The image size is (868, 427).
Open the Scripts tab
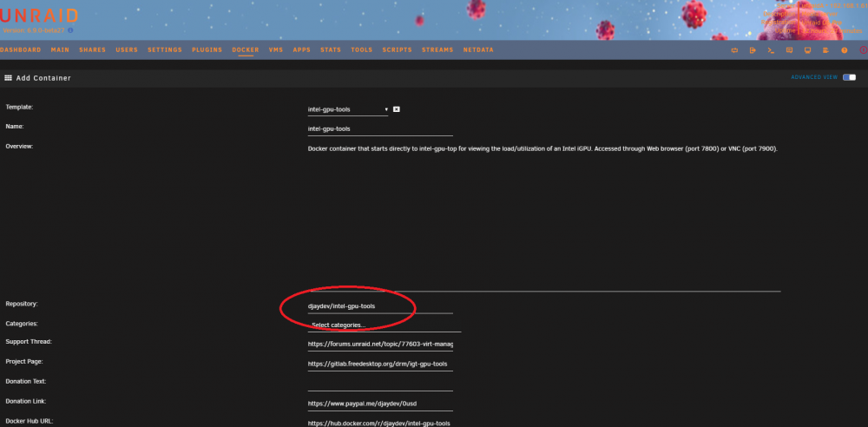pos(397,49)
